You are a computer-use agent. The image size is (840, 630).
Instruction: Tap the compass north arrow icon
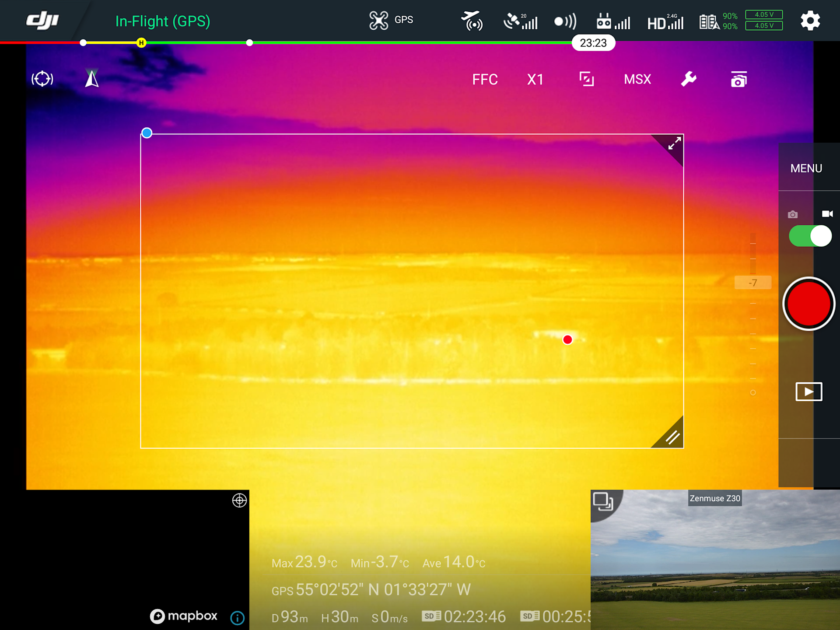point(92,79)
